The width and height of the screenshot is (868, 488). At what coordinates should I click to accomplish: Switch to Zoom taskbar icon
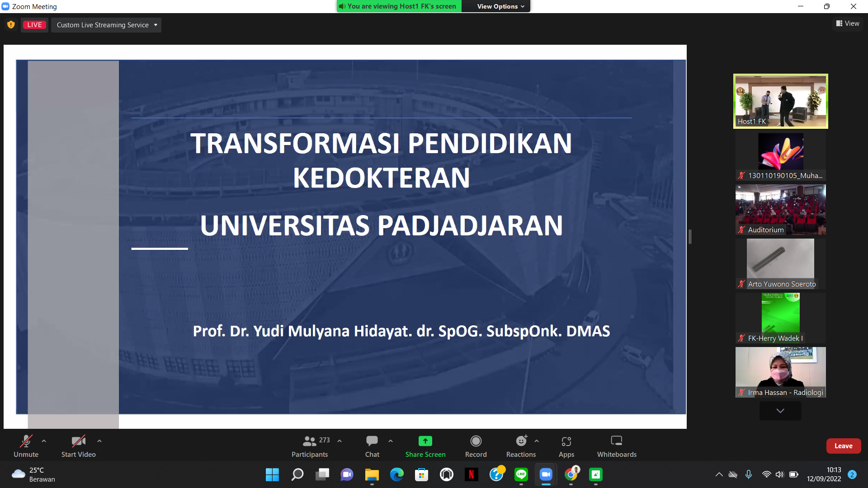click(x=546, y=474)
